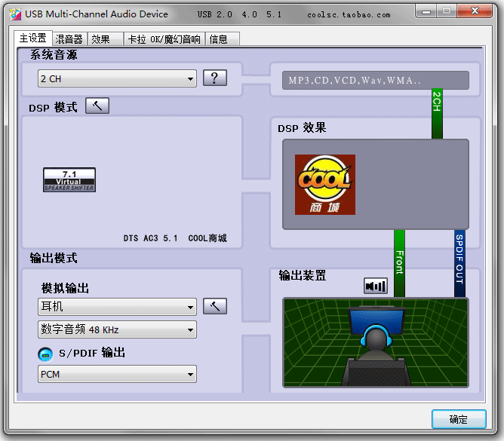Open the 数字音频 48 KHz sample rate dropdown

(x=117, y=329)
